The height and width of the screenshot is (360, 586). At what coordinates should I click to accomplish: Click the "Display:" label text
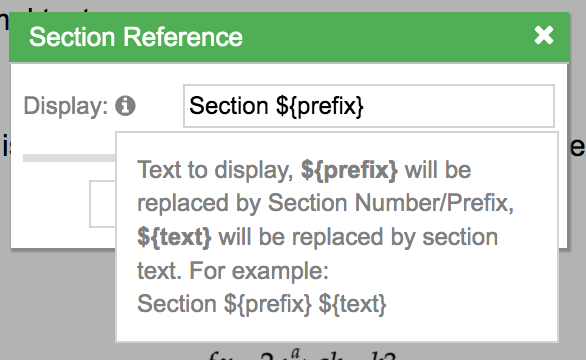(66, 106)
